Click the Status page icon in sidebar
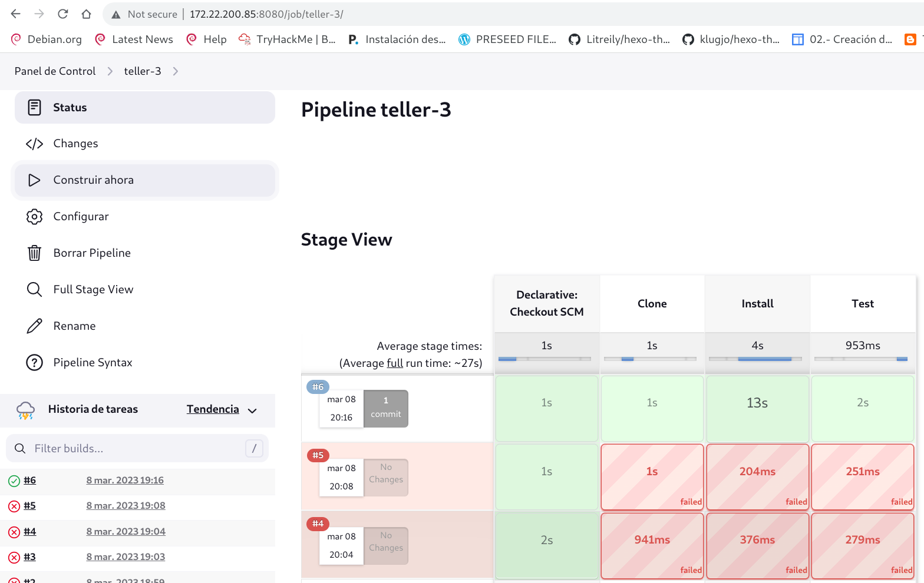 [34, 107]
